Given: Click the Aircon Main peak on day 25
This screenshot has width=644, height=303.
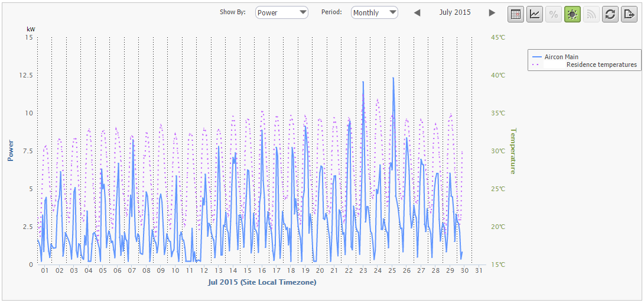Looking at the screenshot, I should (393, 78).
